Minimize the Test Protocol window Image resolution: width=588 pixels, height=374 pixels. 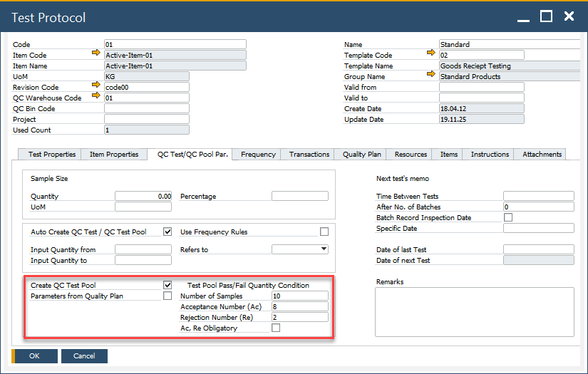pos(523,16)
